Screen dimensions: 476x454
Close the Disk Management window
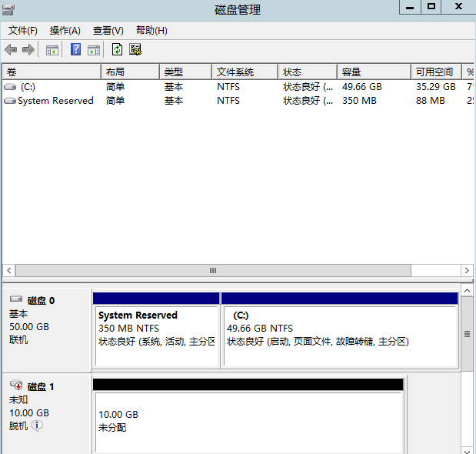coord(458,7)
